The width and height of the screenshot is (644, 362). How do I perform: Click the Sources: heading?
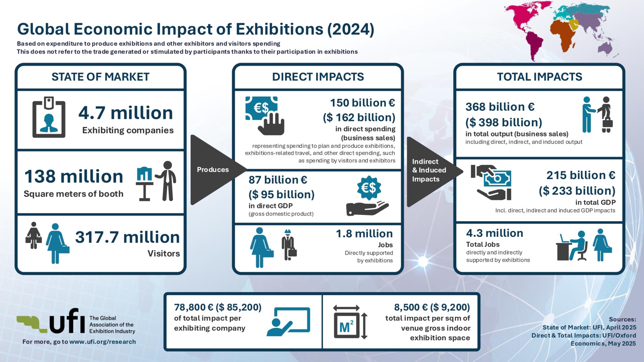(x=623, y=319)
